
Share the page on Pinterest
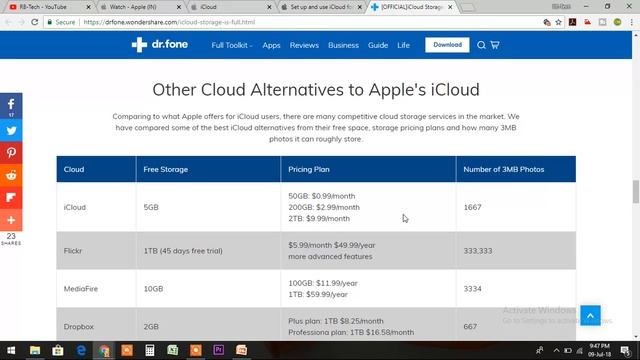click(11, 153)
